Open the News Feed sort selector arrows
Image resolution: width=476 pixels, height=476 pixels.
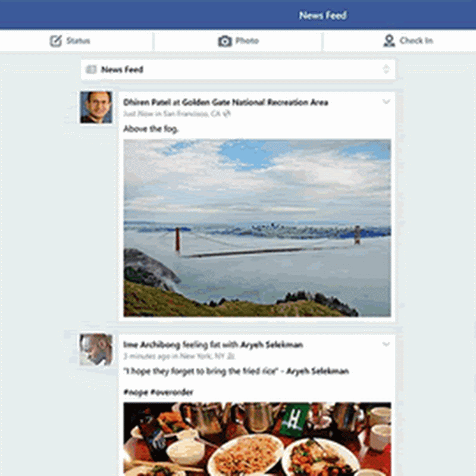tap(386, 69)
